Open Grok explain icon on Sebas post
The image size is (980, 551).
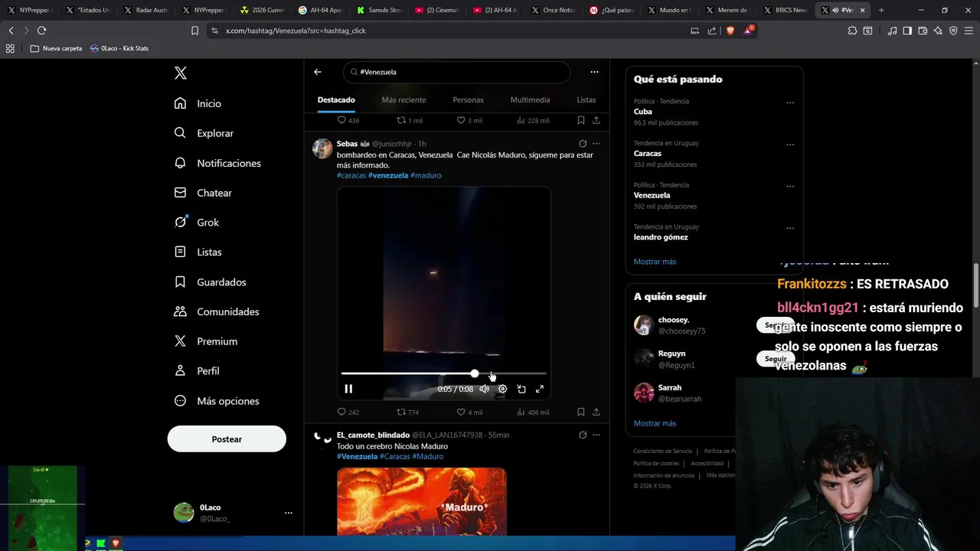tap(583, 144)
